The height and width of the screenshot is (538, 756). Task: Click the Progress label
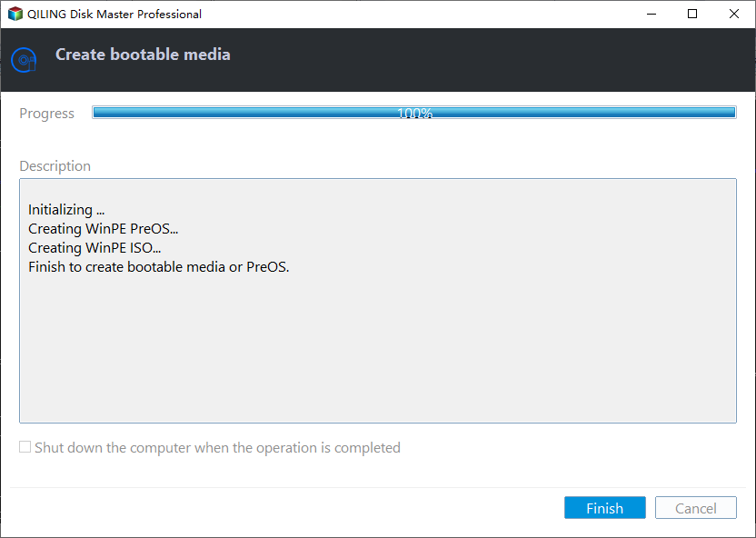(x=46, y=114)
